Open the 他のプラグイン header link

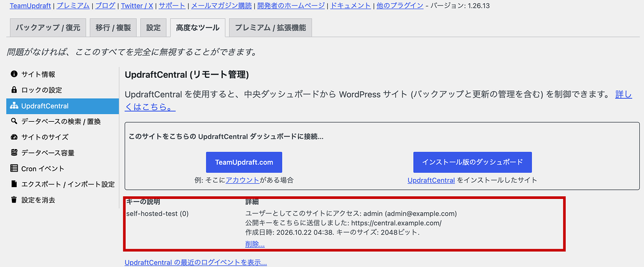tap(399, 6)
